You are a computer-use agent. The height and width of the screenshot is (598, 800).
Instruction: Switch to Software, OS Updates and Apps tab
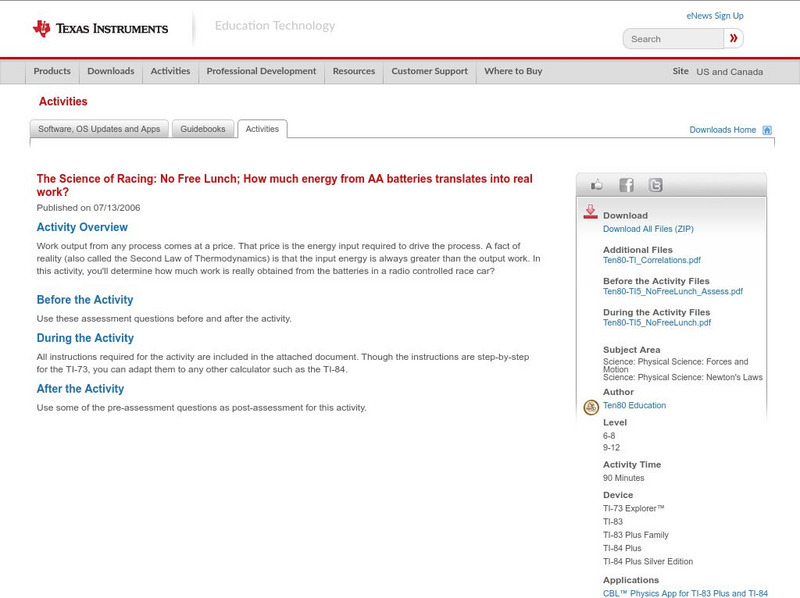(99, 129)
